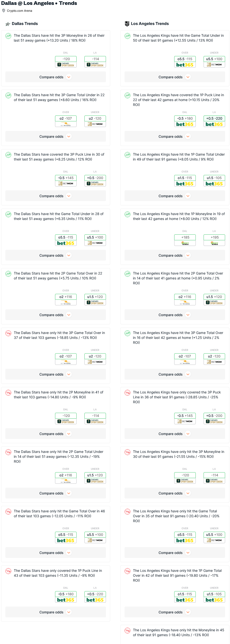Screen dimensions: 230x644
Task: Click BetRivers logo in Dallas 3P Game Total Under card
Action: click(66, 124)
